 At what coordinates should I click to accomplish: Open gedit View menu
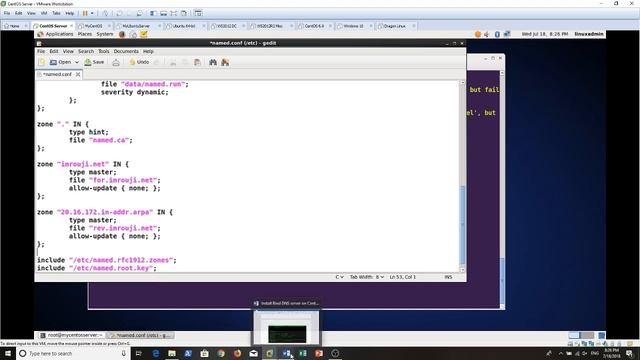pos(68,51)
